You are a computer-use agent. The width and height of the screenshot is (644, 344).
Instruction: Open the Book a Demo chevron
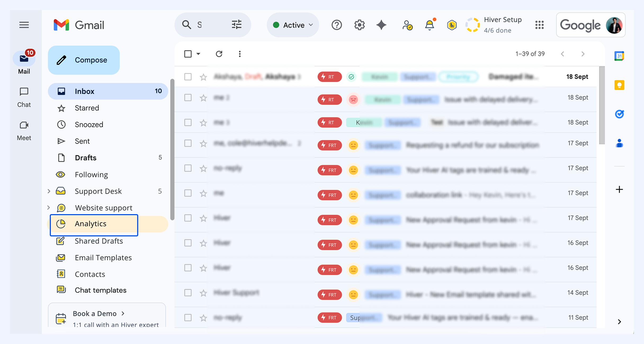pos(123,313)
